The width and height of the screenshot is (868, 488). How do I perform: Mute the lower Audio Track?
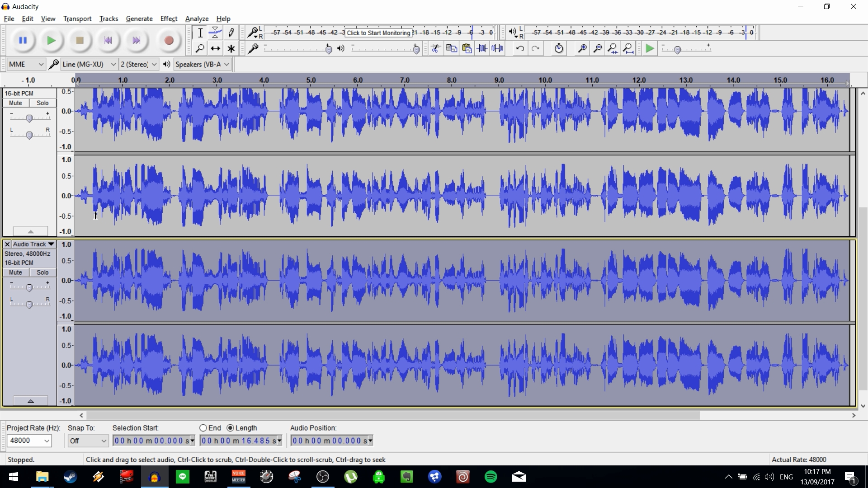[x=16, y=272]
